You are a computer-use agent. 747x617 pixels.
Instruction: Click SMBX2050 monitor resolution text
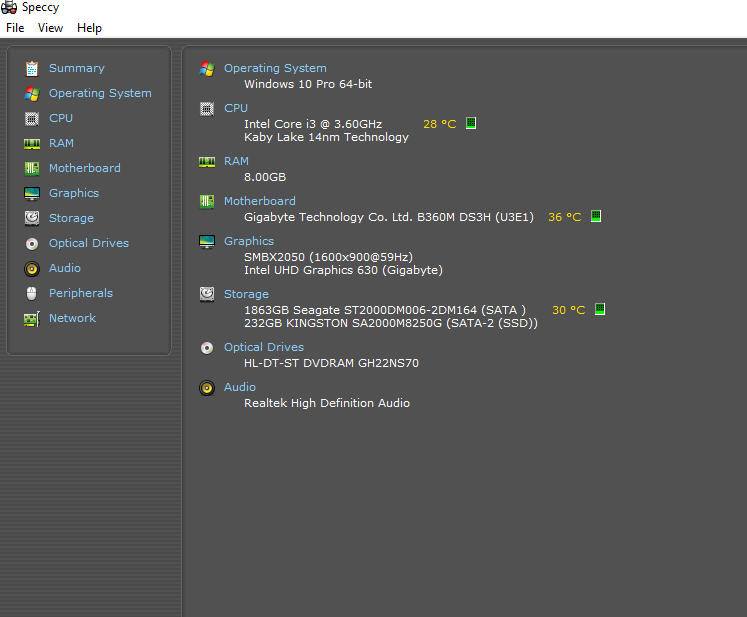coord(328,257)
